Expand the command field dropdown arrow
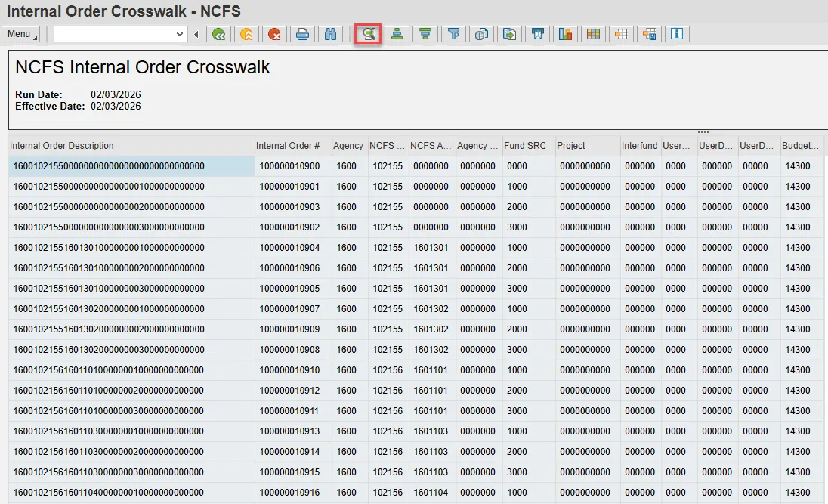Viewport: 828px width, 504px height. pos(180,34)
